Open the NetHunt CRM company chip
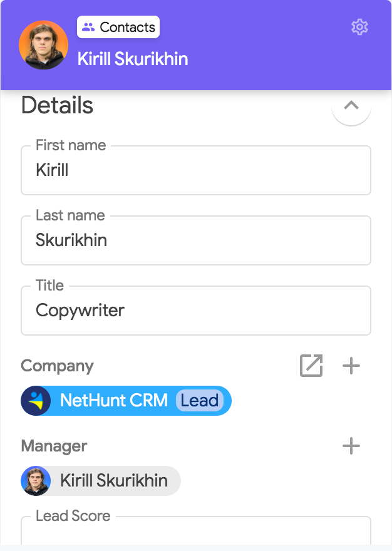The width and height of the screenshot is (392, 551). click(x=126, y=401)
